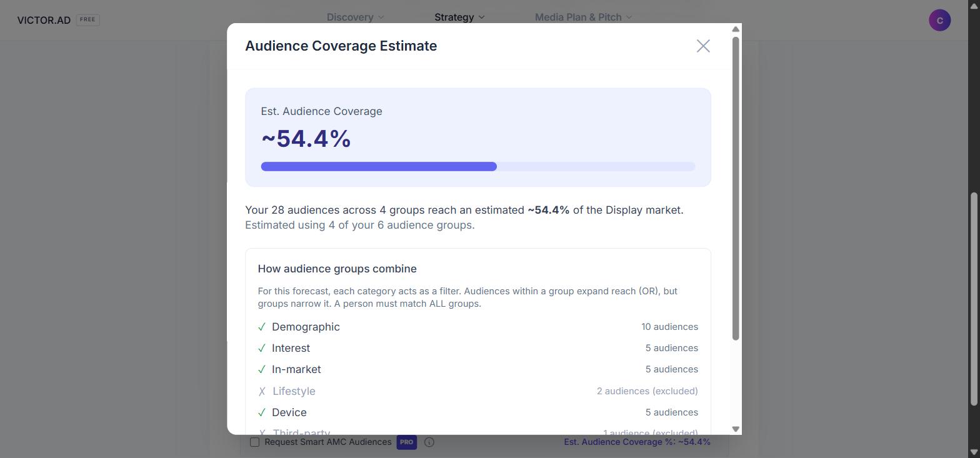Click the dialog vertical scrollbar thumb
Image resolution: width=980 pixels, height=458 pixels.
[736, 189]
